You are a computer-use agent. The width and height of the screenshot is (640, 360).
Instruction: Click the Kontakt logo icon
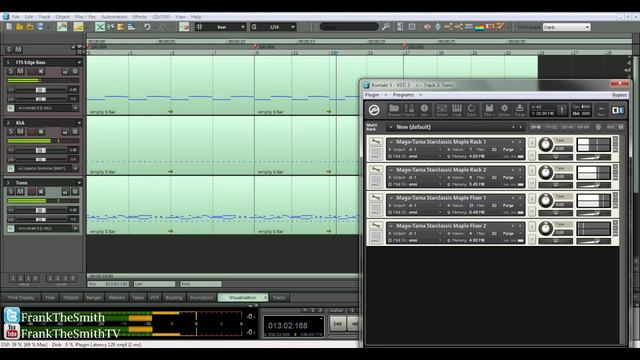coord(374,110)
